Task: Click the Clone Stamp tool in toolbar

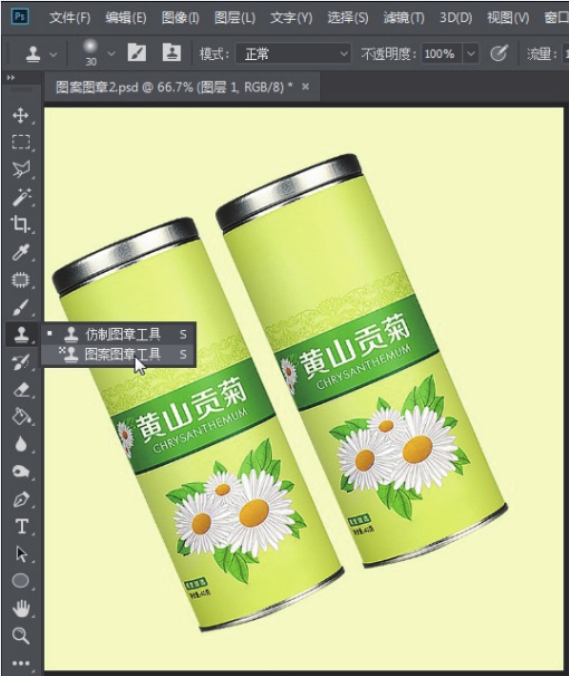Action: click(20, 334)
